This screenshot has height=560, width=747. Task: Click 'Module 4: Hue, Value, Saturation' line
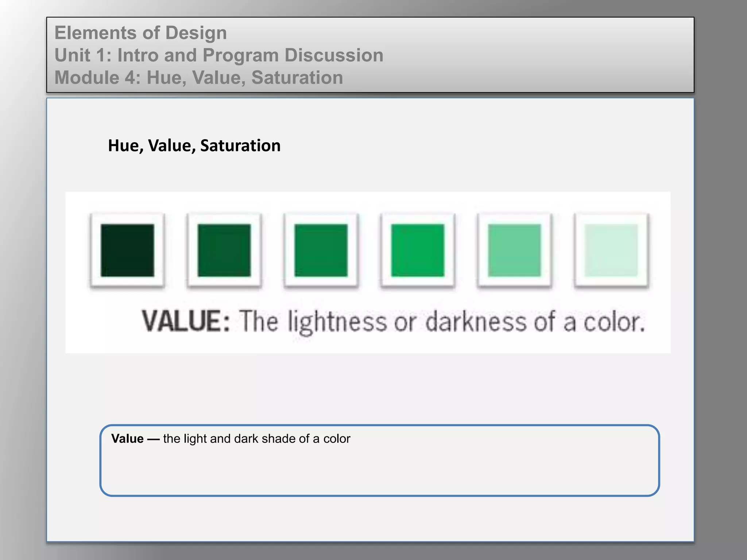click(199, 78)
